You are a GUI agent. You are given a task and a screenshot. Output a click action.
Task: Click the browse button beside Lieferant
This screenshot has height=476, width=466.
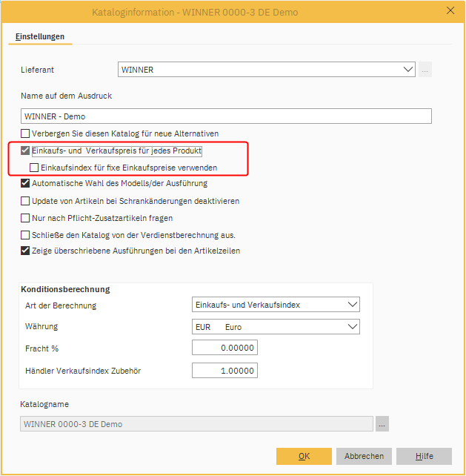coord(425,70)
